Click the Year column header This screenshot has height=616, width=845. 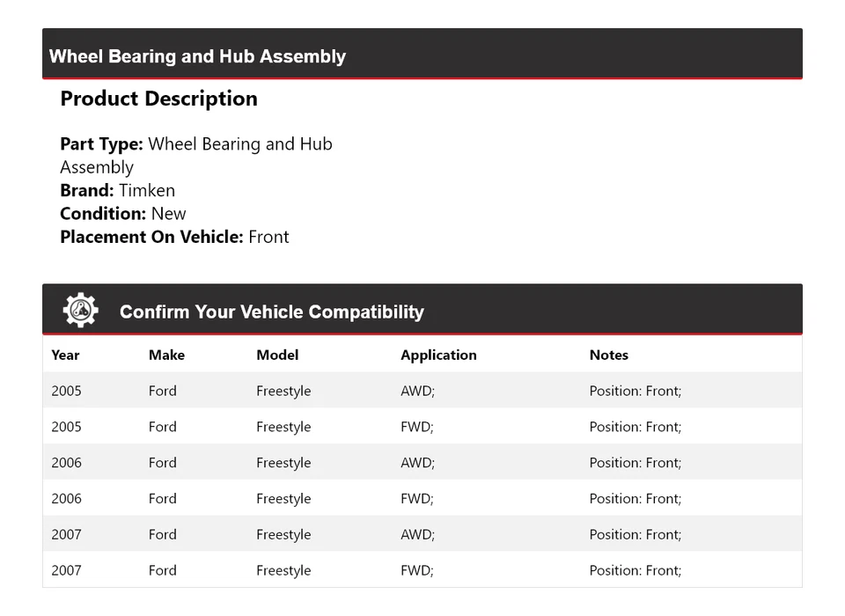coord(65,356)
